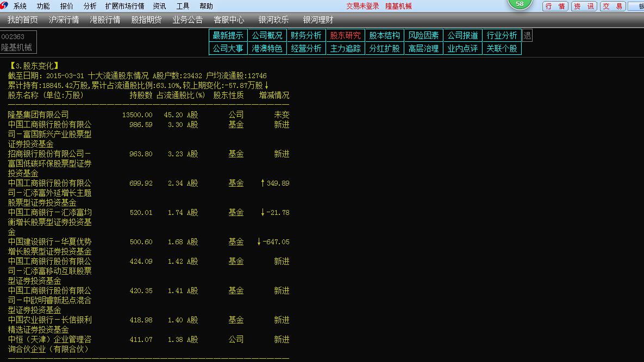The width and height of the screenshot is (644, 362).
Task: Open the 港澳特色 section
Action: point(267,48)
